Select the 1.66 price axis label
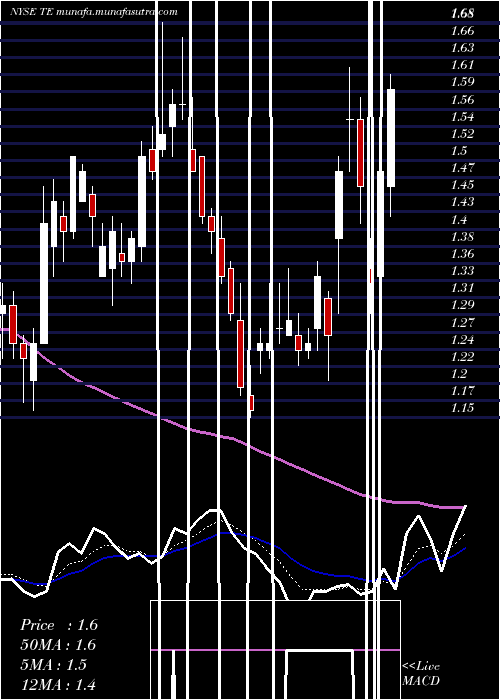This screenshot has height=700, width=500. coord(462,31)
